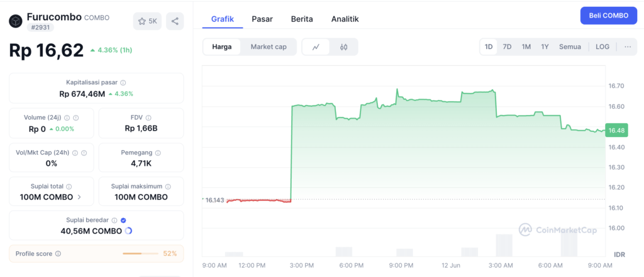This screenshot has width=644, height=277.
Task: Select the 1D time range
Action: pos(489,46)
